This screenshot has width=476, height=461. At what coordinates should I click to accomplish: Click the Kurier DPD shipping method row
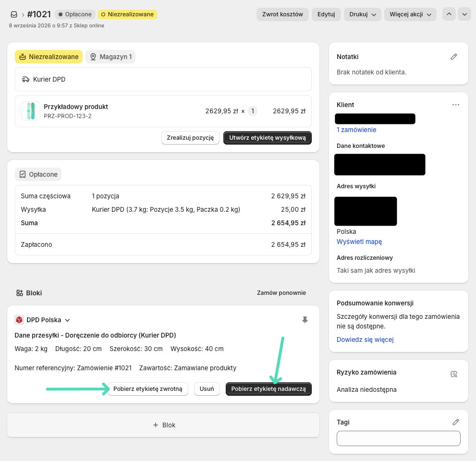[163, 79]
